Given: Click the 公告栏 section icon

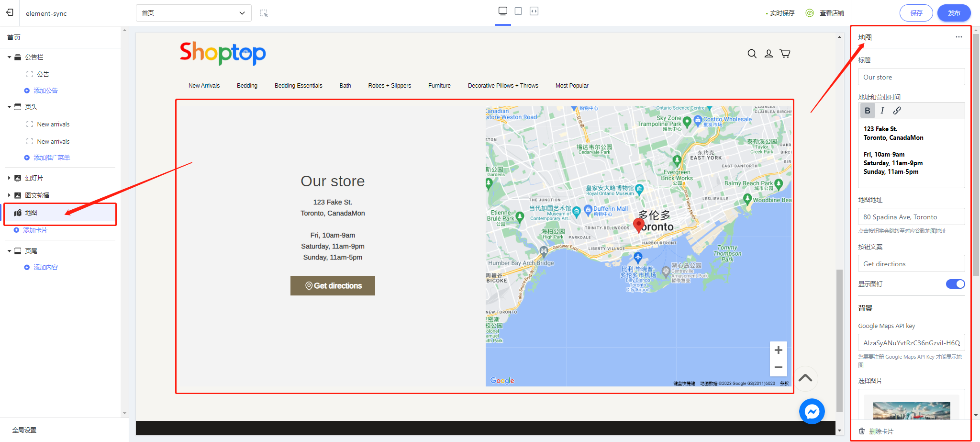Looking at the screenshot, I should [18, 57].
